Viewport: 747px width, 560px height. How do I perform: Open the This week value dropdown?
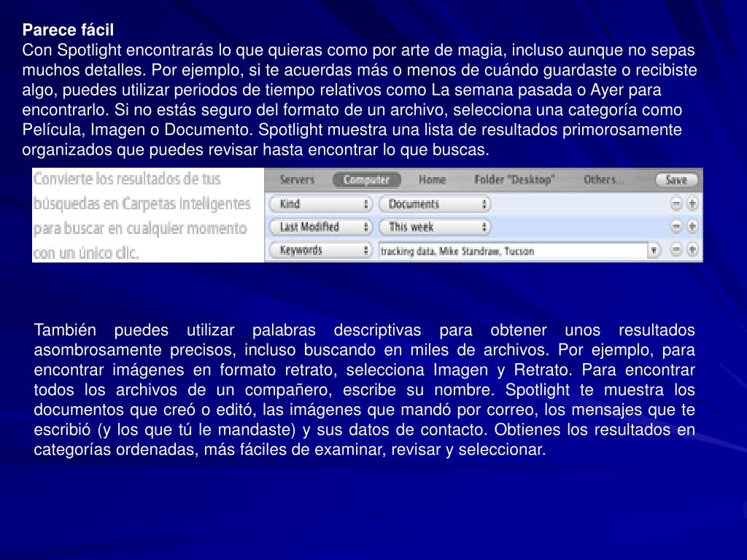pyautogui.click(x=435, y=227)
